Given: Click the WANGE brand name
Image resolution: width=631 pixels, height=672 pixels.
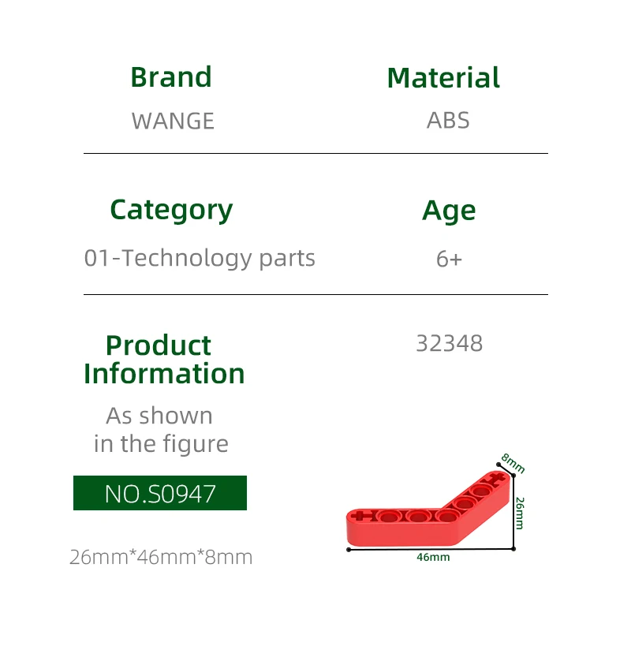Looking at the screenshot, I should 173,121.
